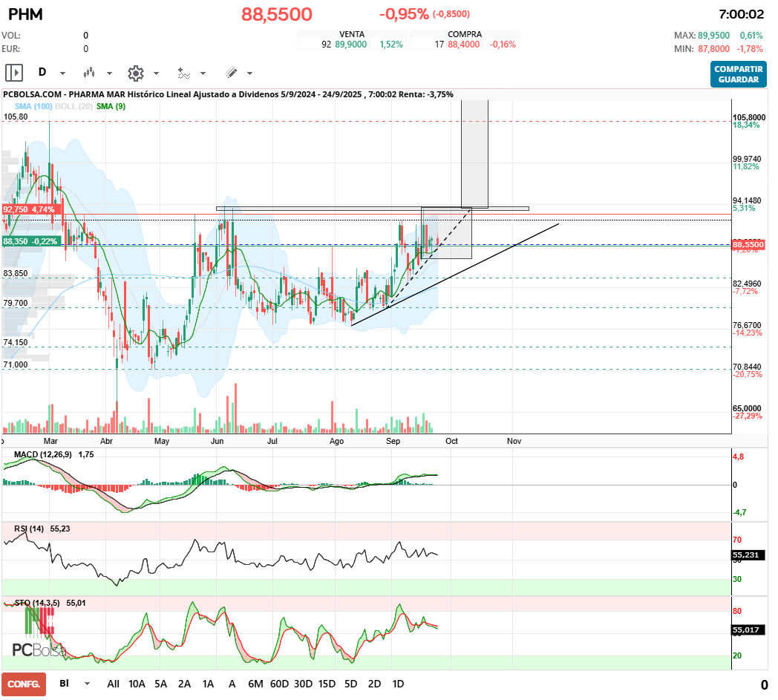Select the drawing pencil tool icon
Viewport: 778px width, 700px height.
point(231,73)
